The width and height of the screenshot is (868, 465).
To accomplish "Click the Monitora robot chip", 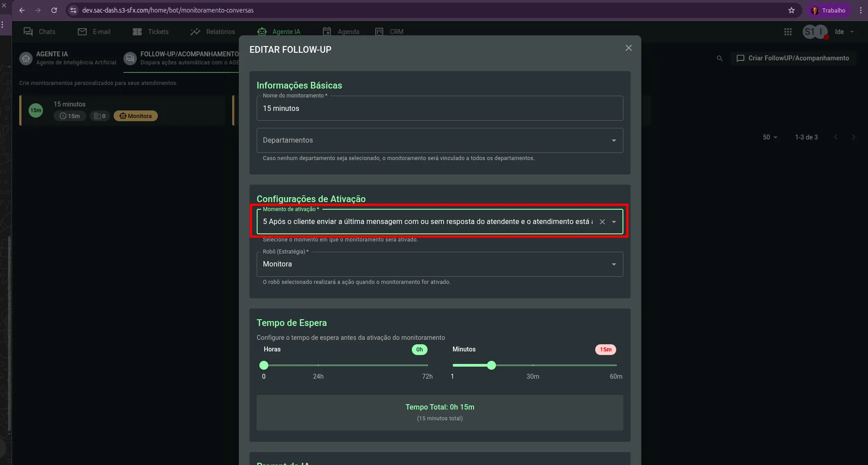I will pos(135,116).
